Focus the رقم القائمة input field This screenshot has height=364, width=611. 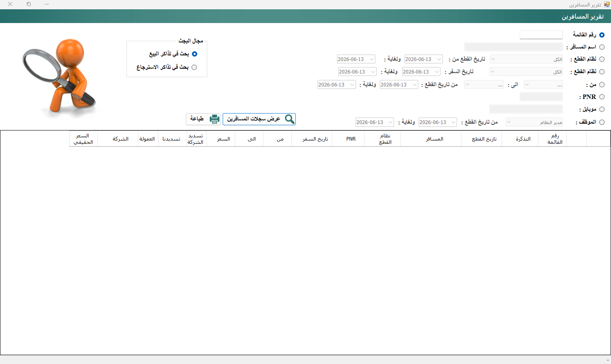(541, 35)
